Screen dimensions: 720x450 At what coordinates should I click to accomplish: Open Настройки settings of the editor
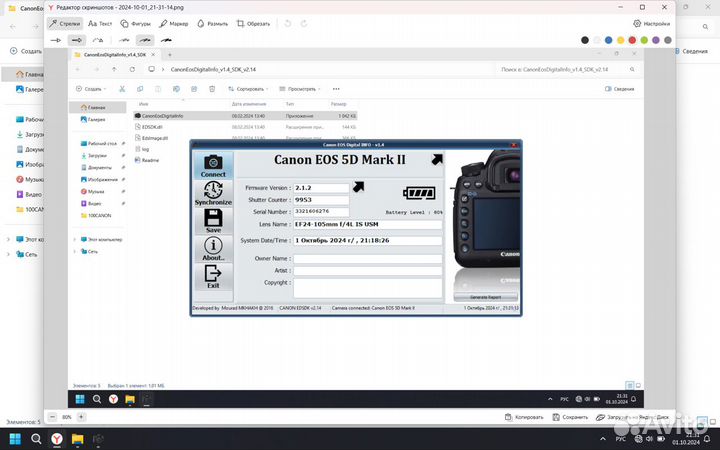(651, 23)
